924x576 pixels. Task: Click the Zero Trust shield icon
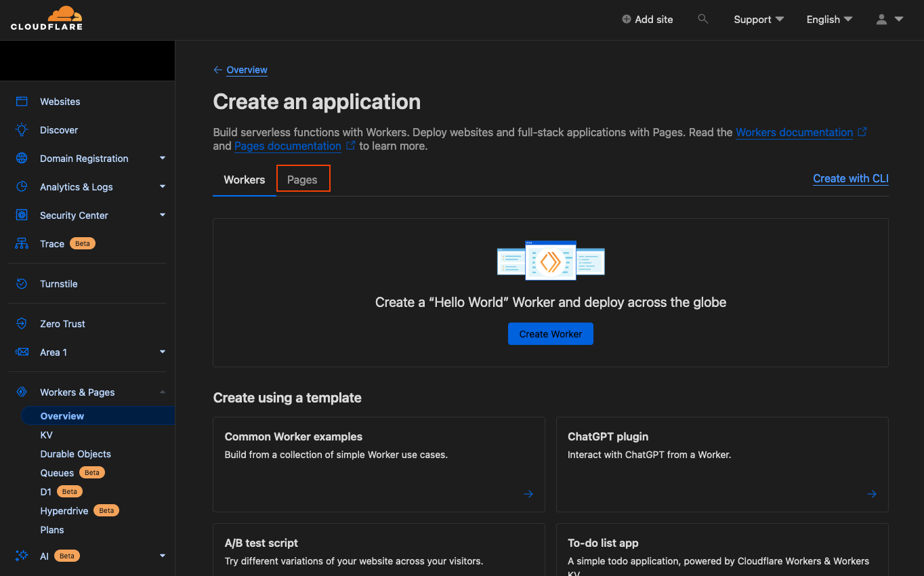22,324
